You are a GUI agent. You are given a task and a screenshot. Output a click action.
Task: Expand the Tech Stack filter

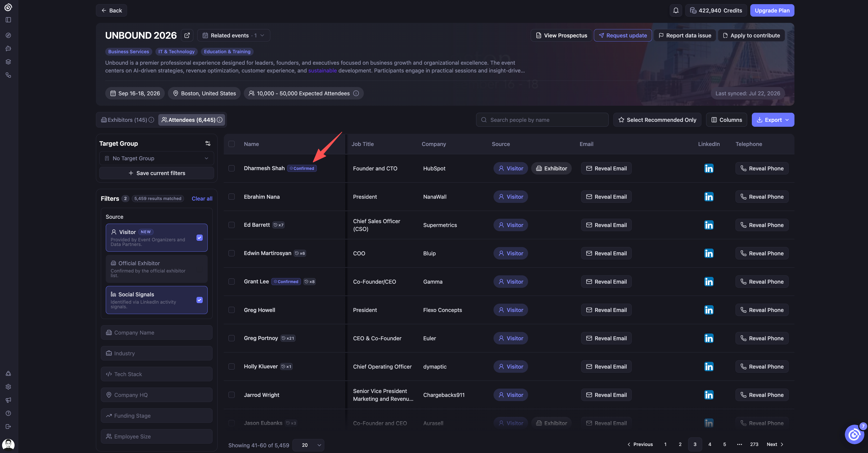point(157,374)
